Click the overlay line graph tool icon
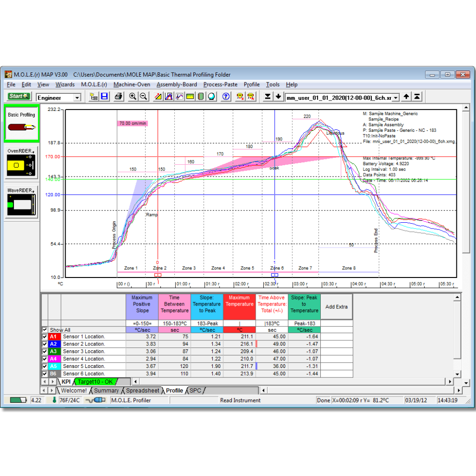Screen dimensions: 476x476 pos(179,97)
